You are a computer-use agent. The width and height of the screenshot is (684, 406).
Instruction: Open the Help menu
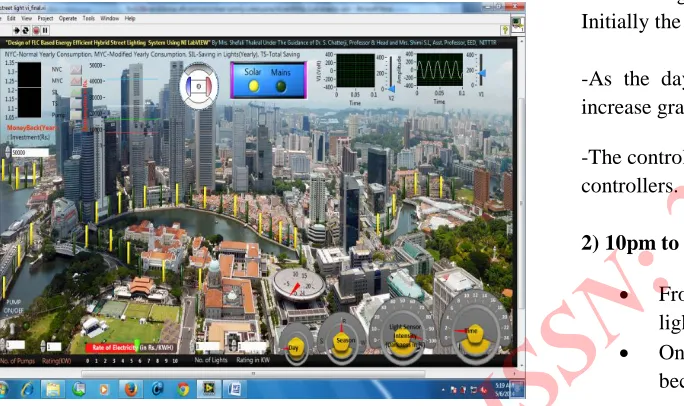130,18
